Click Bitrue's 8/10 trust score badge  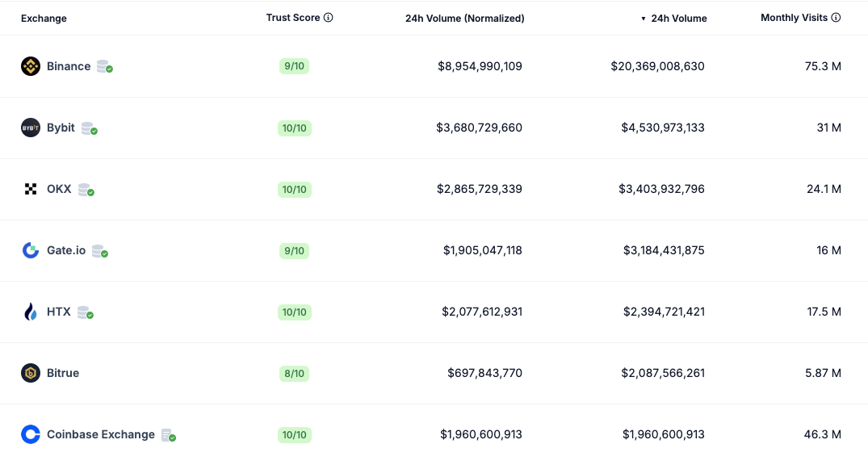pos(294,373)
